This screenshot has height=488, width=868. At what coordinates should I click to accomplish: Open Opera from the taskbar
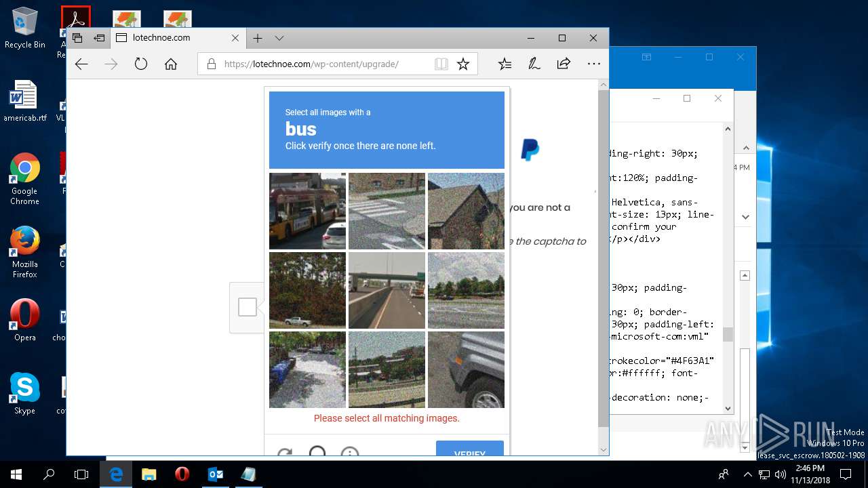182,474
